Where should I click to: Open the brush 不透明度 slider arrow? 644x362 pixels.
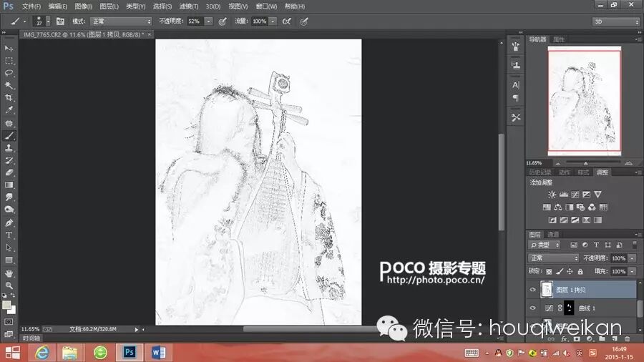click(x=209, y=21)
